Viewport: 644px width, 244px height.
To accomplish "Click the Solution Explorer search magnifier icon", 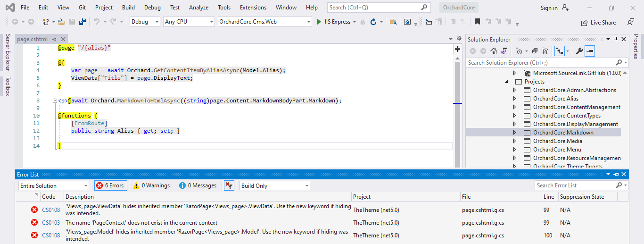I will pyautogui.click(x=619, y=62).
